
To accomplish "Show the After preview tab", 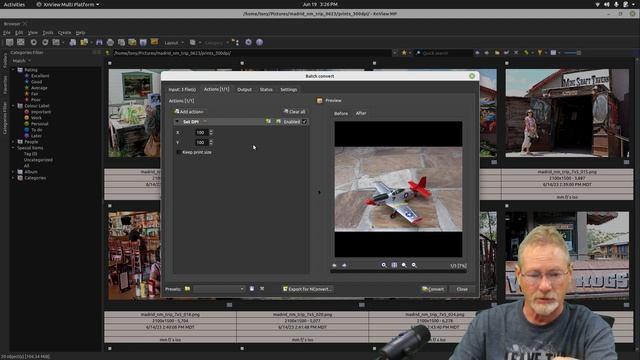I will (361, 113).
